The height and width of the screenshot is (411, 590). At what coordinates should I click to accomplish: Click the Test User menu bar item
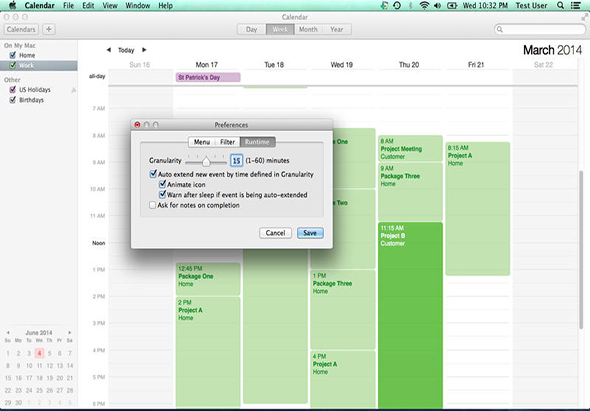[x=531, y=5]
